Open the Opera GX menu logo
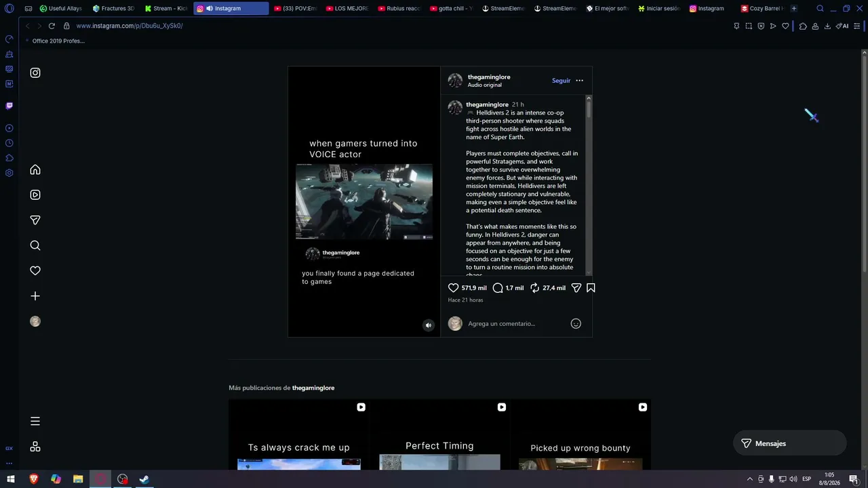The image size is (868, 488). [9, 9]
